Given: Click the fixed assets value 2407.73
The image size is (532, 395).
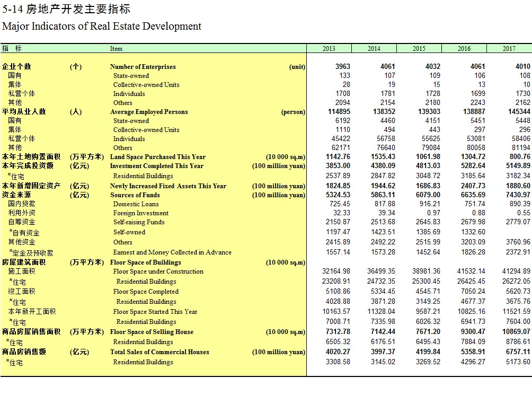Looking at the screenshot, I should point(473,186).
